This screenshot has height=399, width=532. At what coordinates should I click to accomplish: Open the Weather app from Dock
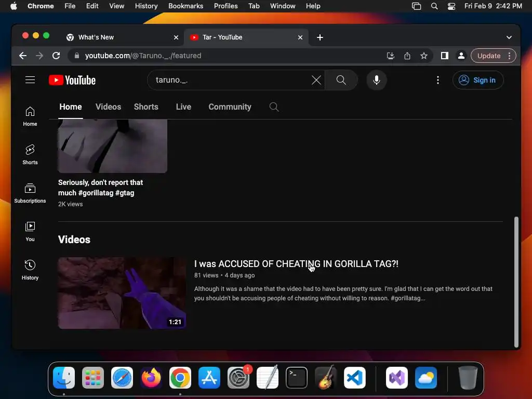coord(426,378)
